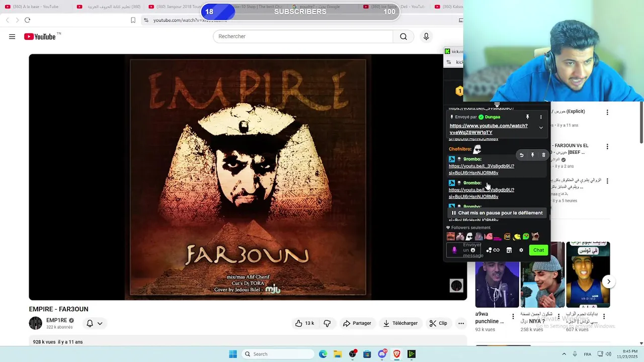644x362 pixels.
Task: Like the EMPIRE - FAR3OUN video
Action: coord(305,323)
